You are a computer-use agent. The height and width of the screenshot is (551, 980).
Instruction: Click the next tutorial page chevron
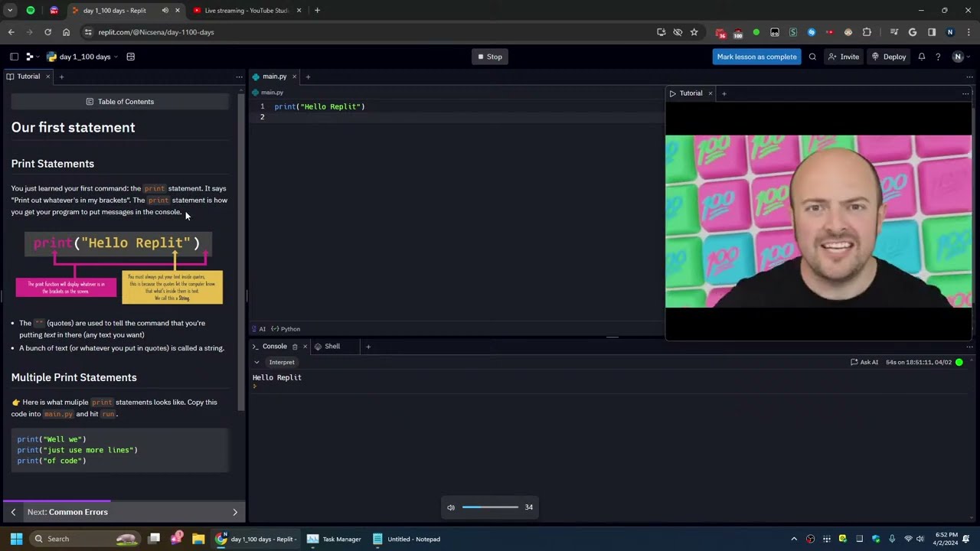(235, 512)
